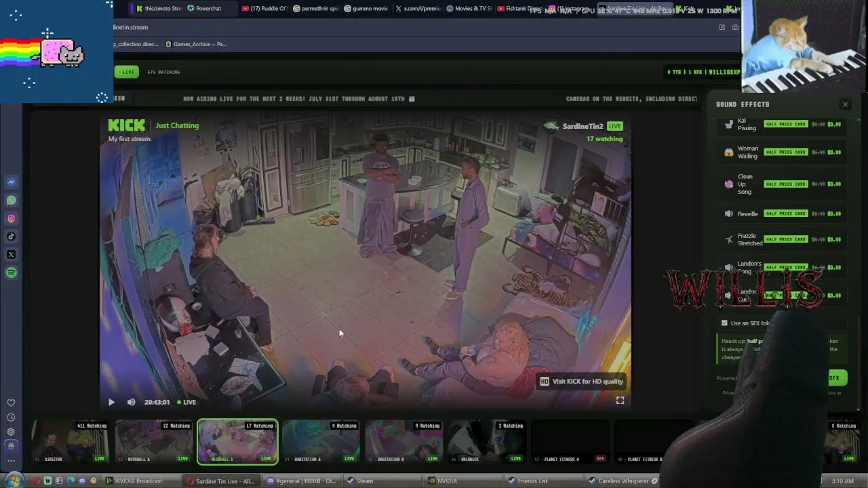Open Spotify from the browser sidebar

tap(11, 272)
